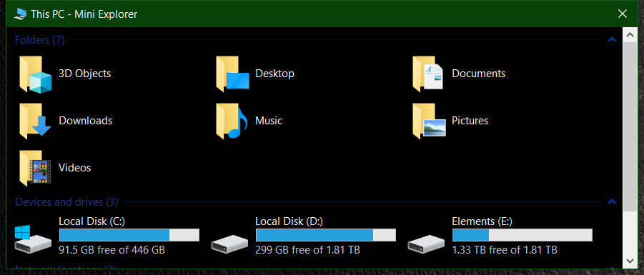
Task: Click the Local Disk (D:) drive icon
Action: coord(229,244)
